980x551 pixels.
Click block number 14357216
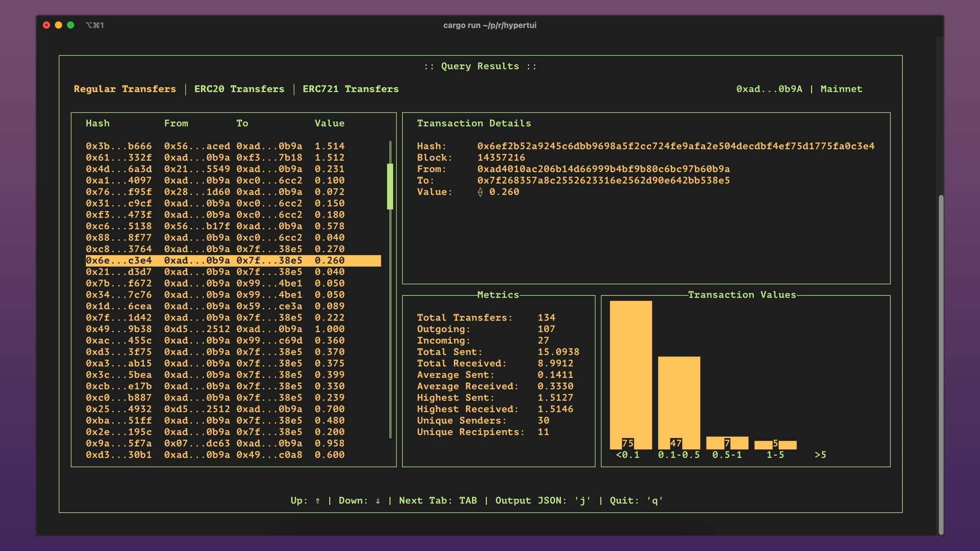pos(501,158)
